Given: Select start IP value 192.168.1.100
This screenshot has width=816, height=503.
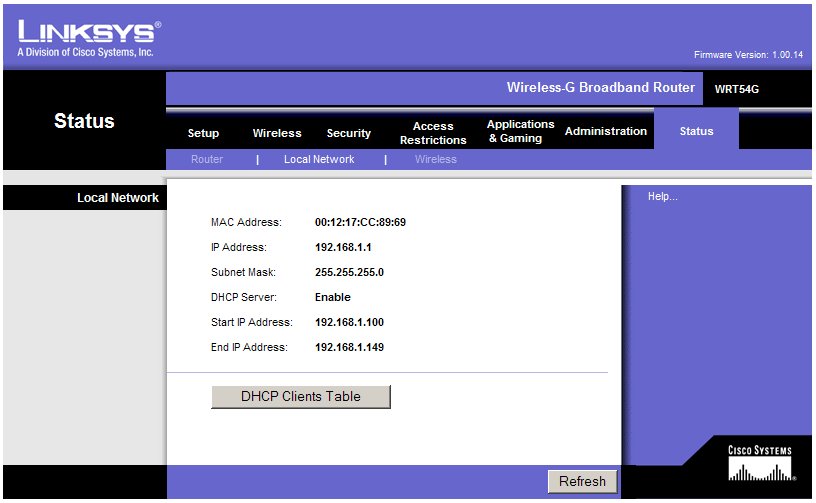Looking at the screenshot, I should (349, 322).
